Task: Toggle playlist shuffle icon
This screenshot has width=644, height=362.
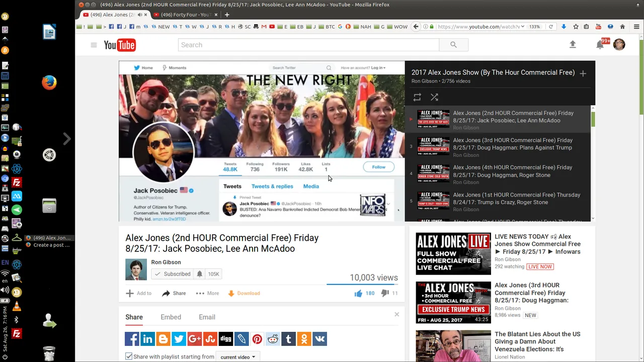Action: tap(434, 97)
